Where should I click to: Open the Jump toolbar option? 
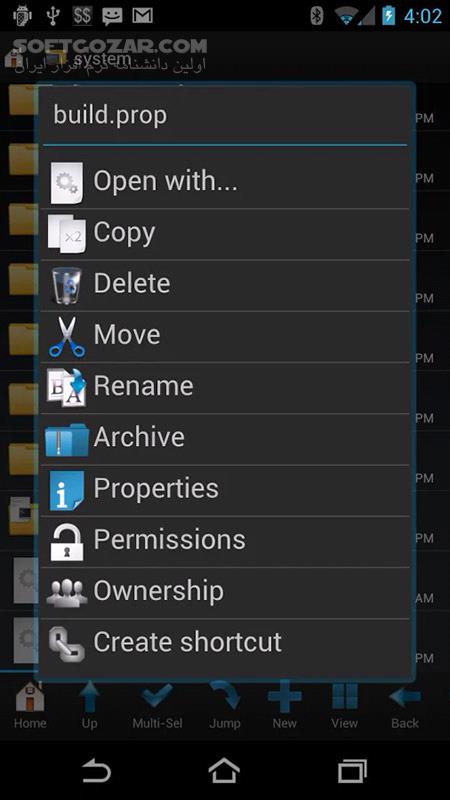(x=225, y=707)
